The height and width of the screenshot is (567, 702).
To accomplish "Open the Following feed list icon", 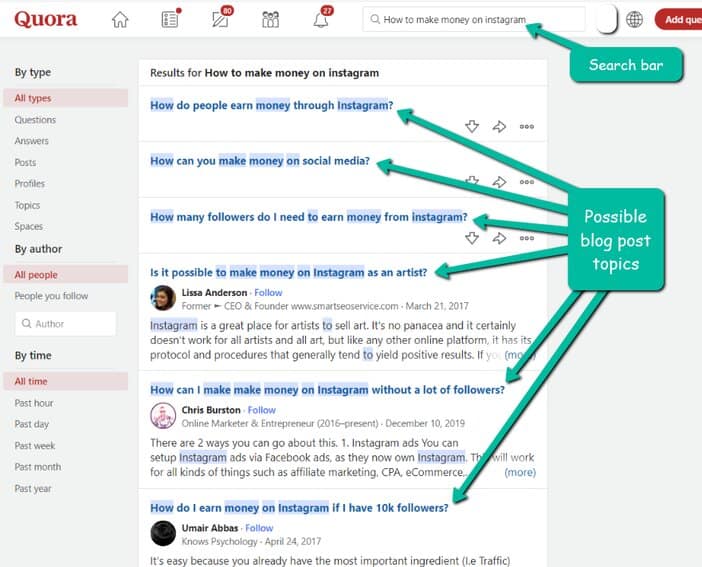I will (170, 19).
